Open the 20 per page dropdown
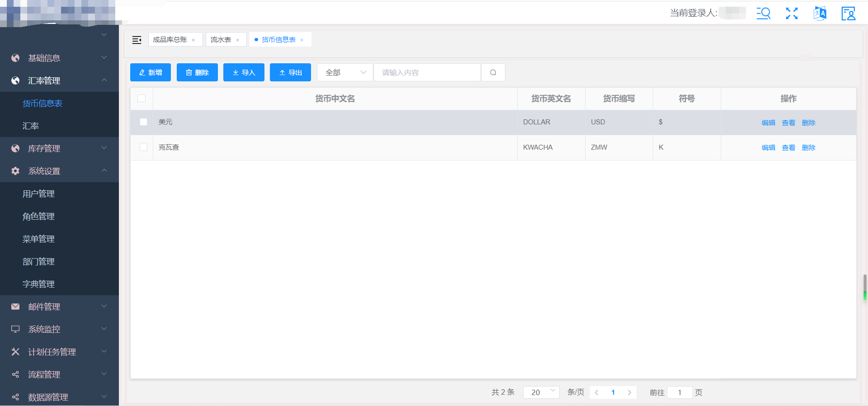The width and height of the screenshot is (868, 406). click(x=541, y=392)
